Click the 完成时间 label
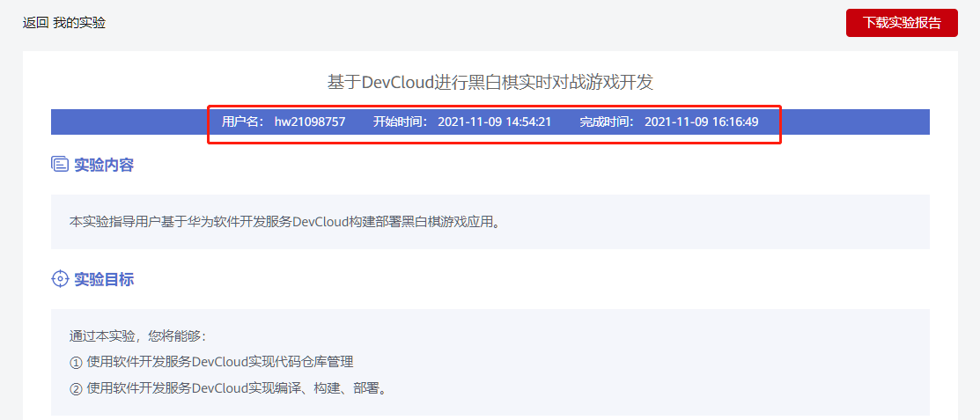Image resolution: width=980 pixels, height=420 pixels. point(607,122)
